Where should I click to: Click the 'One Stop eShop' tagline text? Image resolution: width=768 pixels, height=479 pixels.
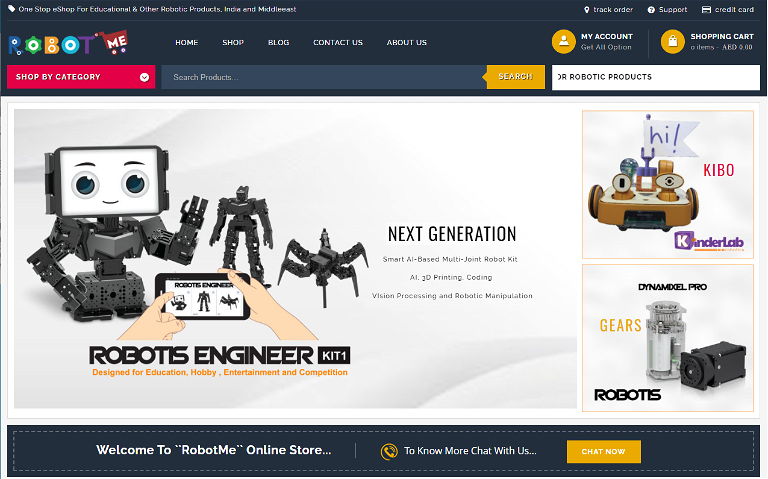pyautogui.click(x=157, y=9)
